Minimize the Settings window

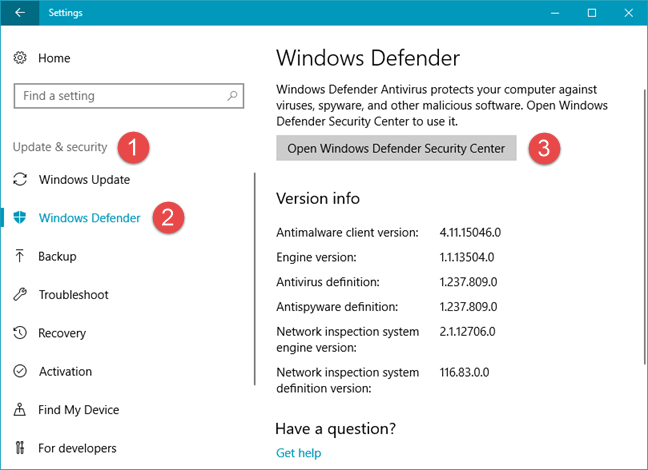click(555, 13)
